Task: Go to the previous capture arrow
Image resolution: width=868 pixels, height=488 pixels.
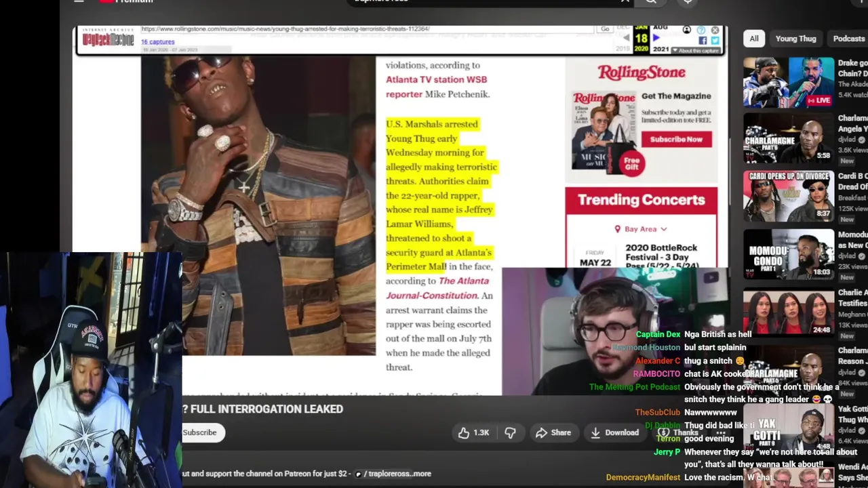Action: (626, 39)
